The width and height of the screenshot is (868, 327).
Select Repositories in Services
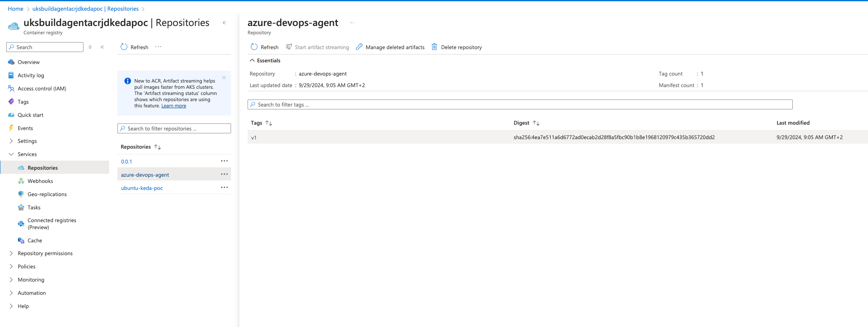43,168
